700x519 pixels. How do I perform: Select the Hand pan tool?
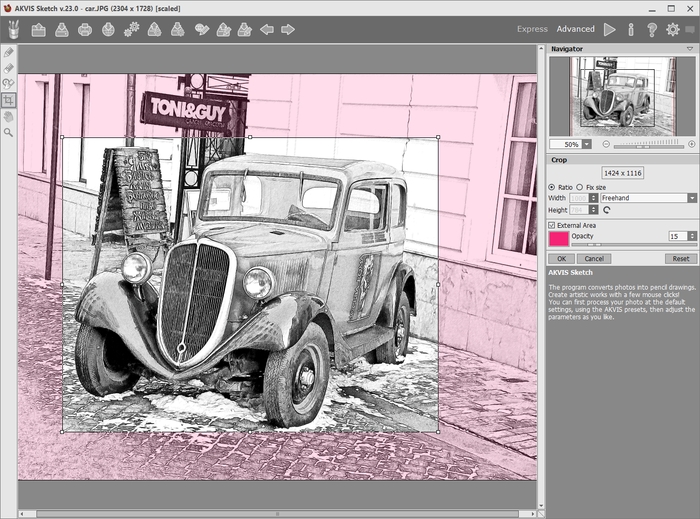(x=8, y=116)
